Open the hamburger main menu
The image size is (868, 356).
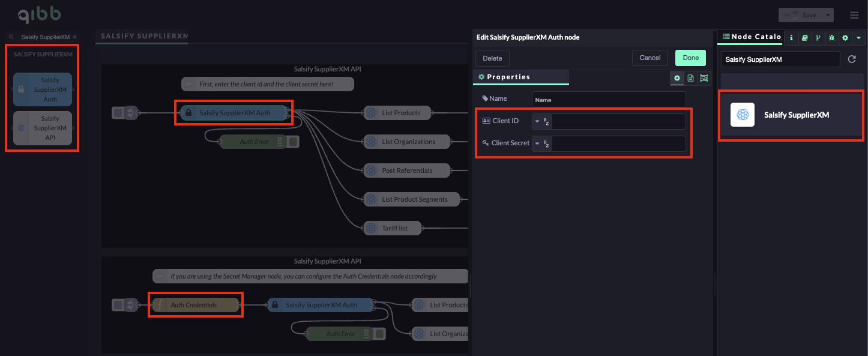pyautogui.click(x=854, y=15)
